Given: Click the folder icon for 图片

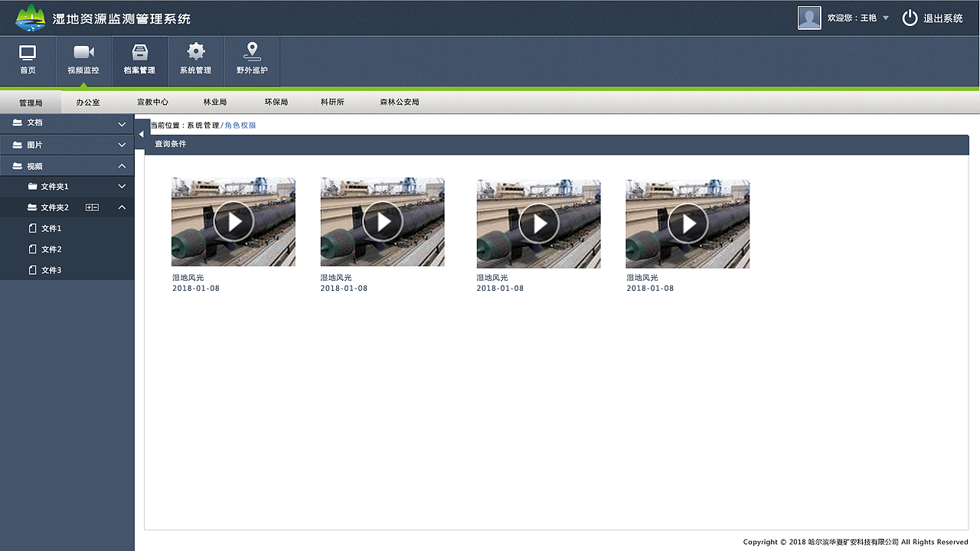Looking at the screenshot, I should click(18, 145).
